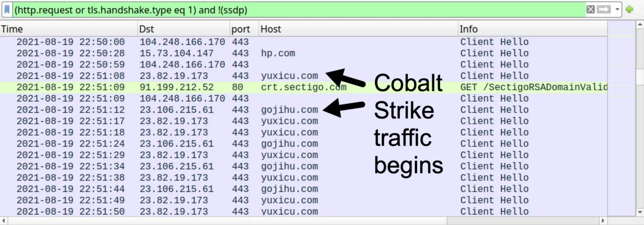
Task: Select the 22:51:29 yuxicu.com row
Action: (x=304, y=155)
